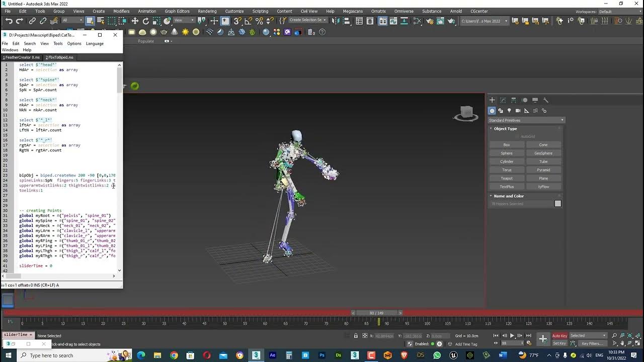Click the object color swatch
644x362 pixels.
[x=557, y=204]
